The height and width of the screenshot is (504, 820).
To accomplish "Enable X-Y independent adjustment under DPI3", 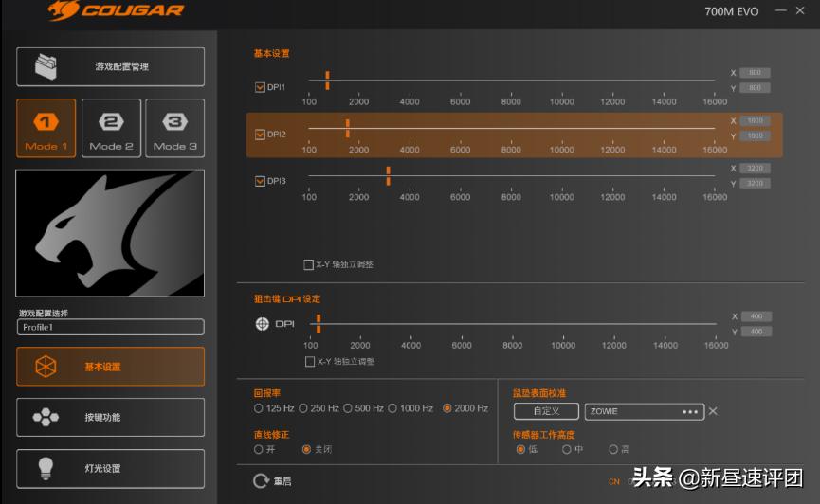I will (308, 264).
